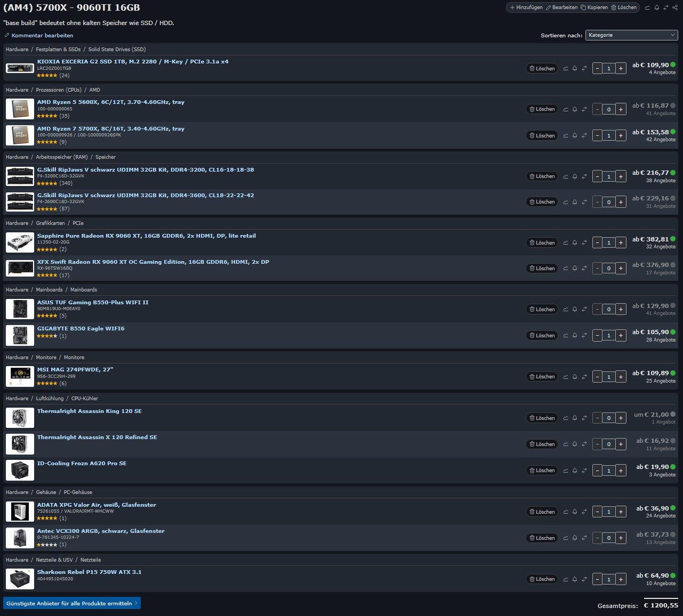Open Grafikkarten breadcrumb category
The height and width of the screenshot is (616, 683).
click(50, 223)
